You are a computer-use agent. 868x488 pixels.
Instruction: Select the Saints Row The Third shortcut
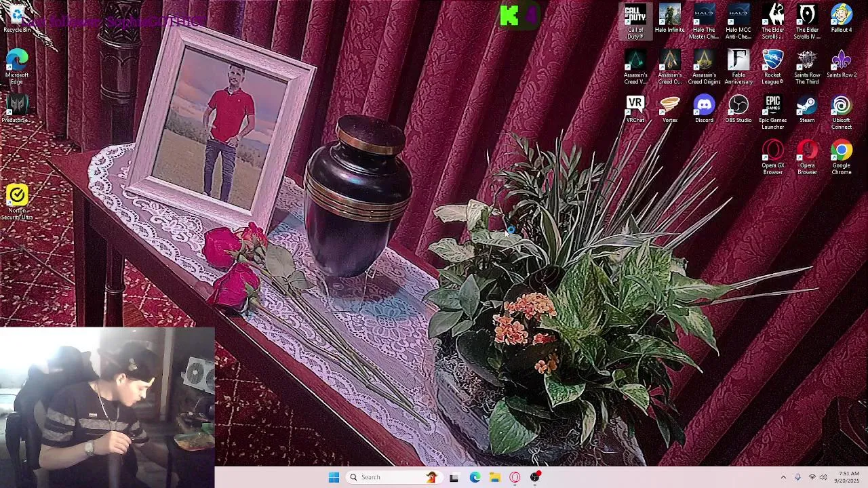pos(807,67)
